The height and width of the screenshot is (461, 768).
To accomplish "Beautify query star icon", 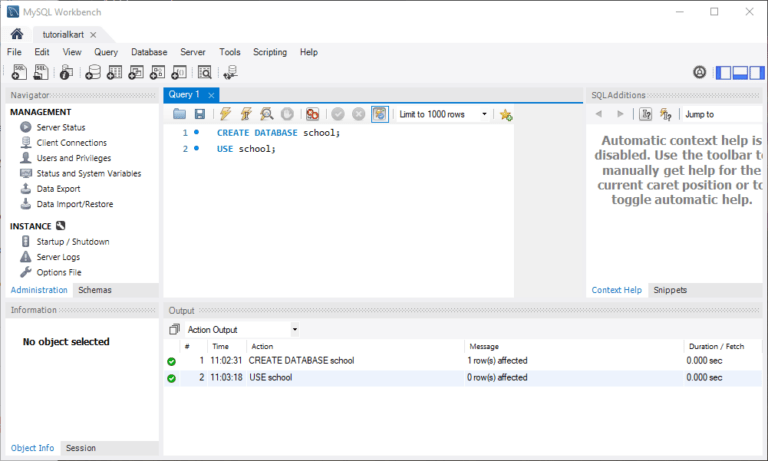I will tap(505, 115).
